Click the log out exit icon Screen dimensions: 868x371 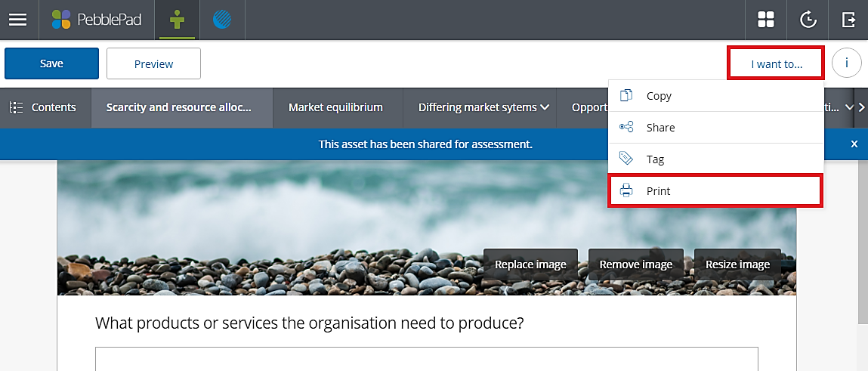[848, 20]
